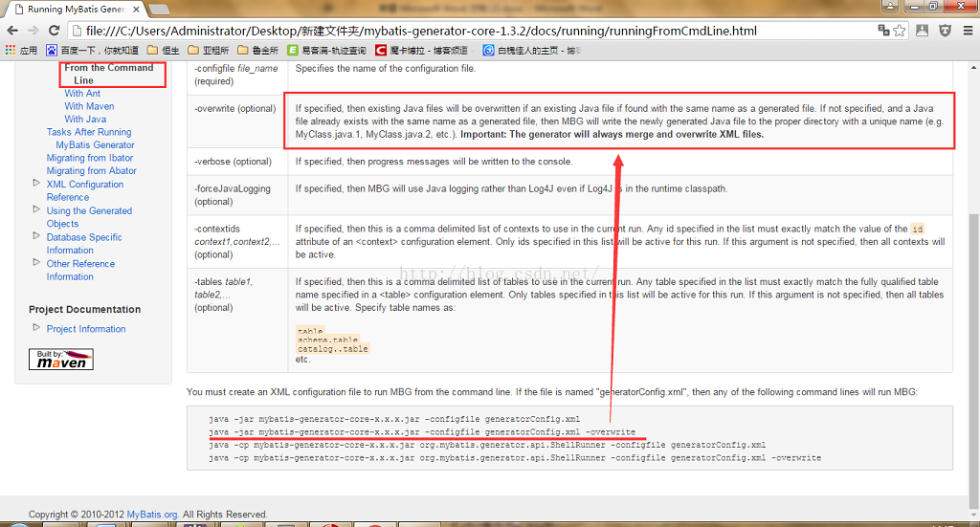Image resolution: width=980 pixels, height=527 pixels.
Task: Click the 'Project Documentation' heading
Action: pos(84,309)
